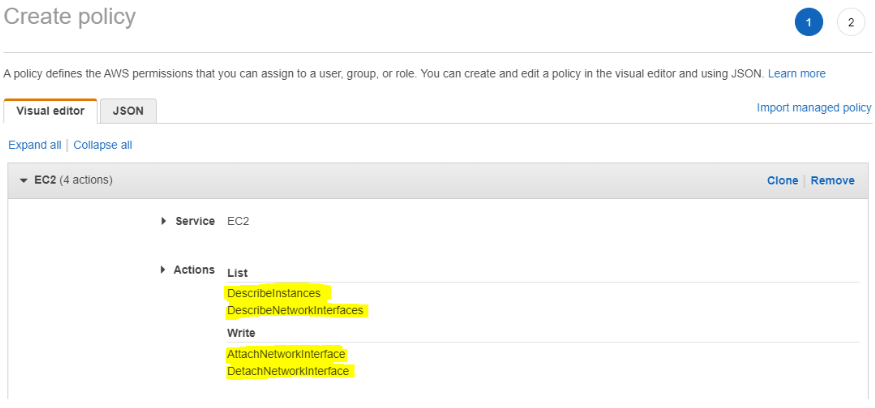875x408 pixels.
Task: Click Expand all link
Action: point(34,145)
